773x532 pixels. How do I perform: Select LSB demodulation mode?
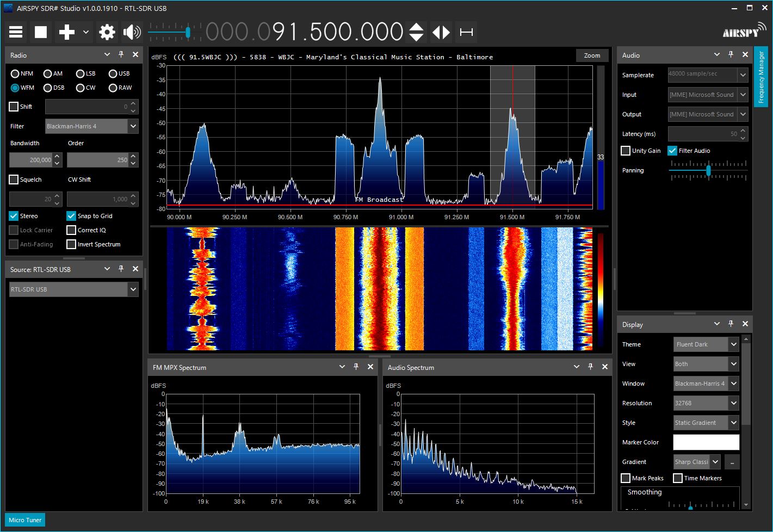coord(86,73)
